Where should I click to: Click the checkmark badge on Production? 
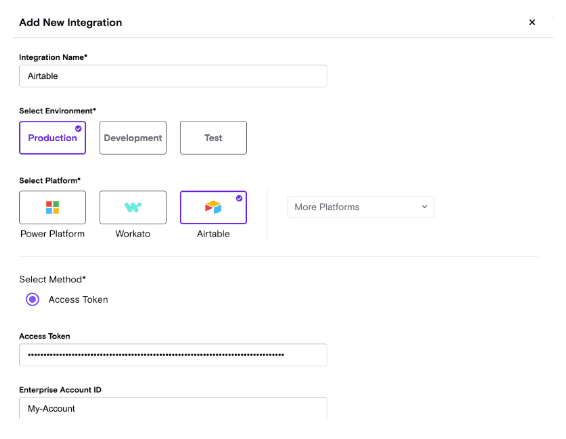tap(78, 129)
